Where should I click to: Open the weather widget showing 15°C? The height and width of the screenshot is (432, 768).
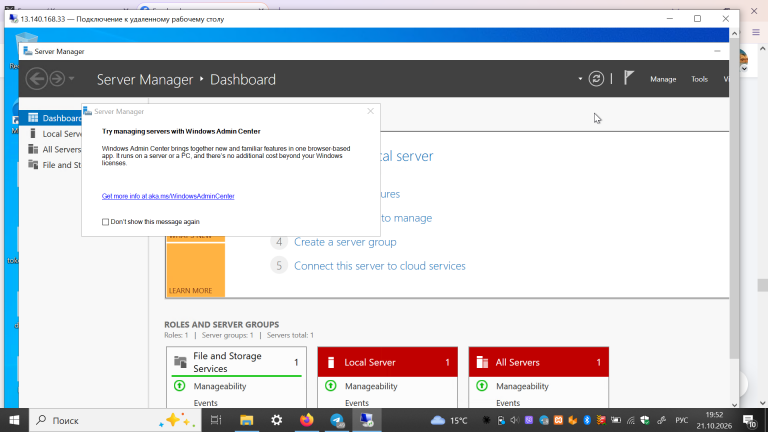[449, 420]
